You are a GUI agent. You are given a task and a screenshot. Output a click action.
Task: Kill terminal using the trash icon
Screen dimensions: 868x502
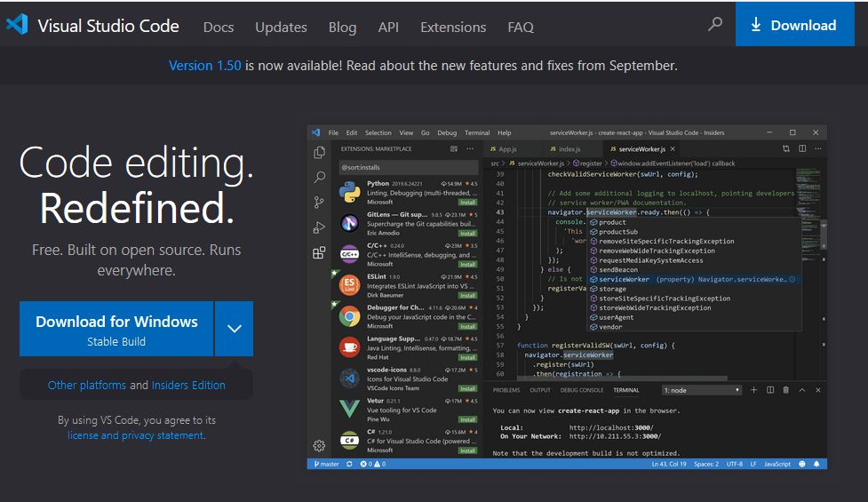(x=786, y=390)
